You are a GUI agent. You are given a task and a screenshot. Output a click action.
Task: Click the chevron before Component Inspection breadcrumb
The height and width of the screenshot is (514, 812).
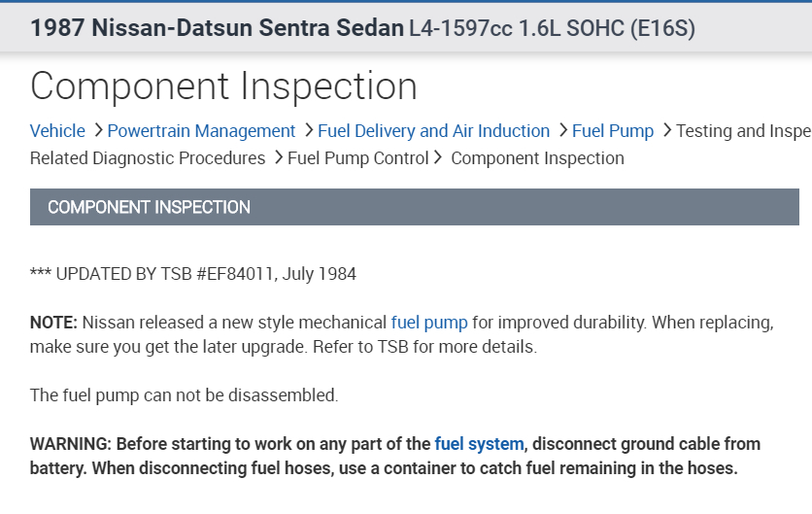click(439, 157)
